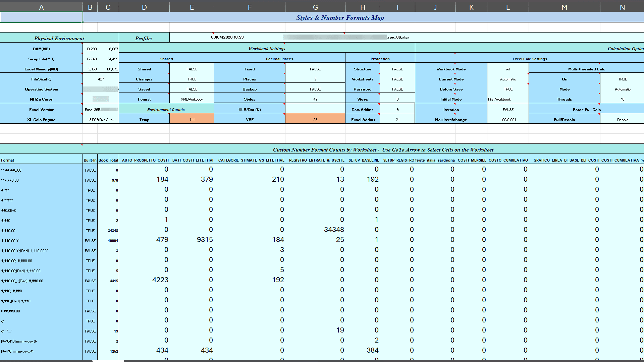644x362 pixels.
Task: Click the red GoTo arrow on FileSize(K) value
Action: (x=82, y=74)
